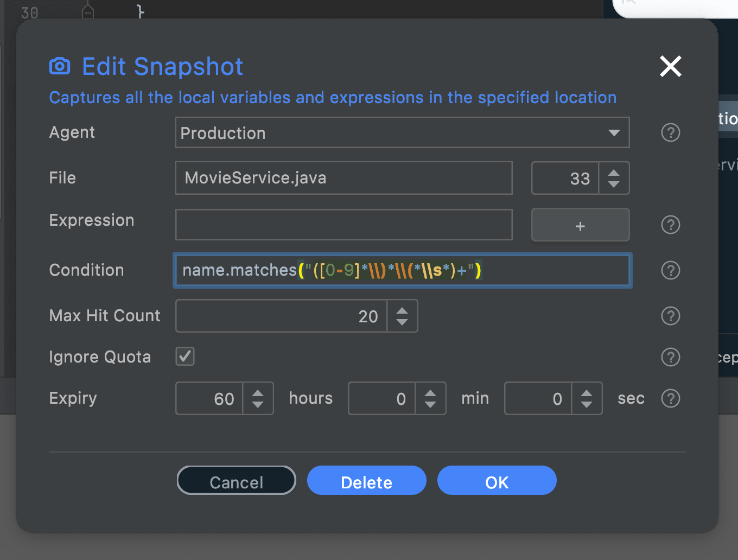Increase the file line number above 33
The width and height of the screenshot is (738, 560).
(614, 173)
